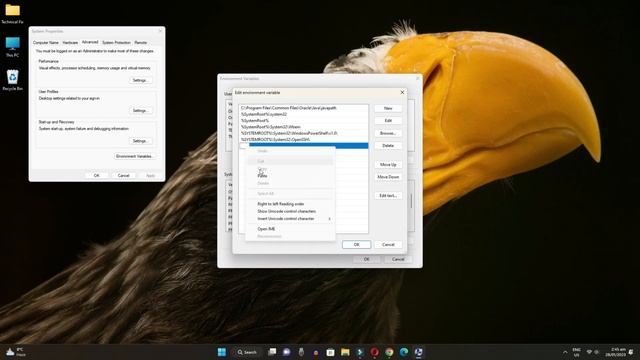Click OK in System Properties window
Screen dimensions: 640x360
96,176
